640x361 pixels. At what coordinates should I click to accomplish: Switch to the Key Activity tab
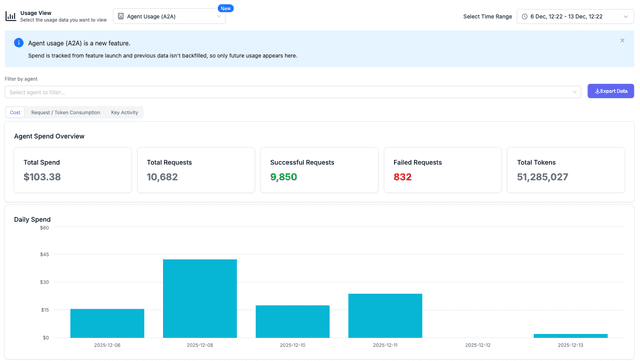click(124, 112)
